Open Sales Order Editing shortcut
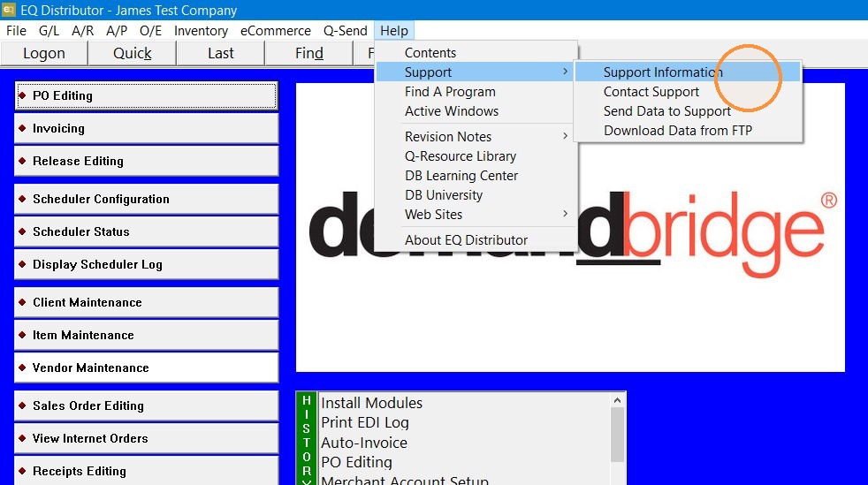Image resolution: width=868 pixels, height=485 pixels. pos(146,405)
